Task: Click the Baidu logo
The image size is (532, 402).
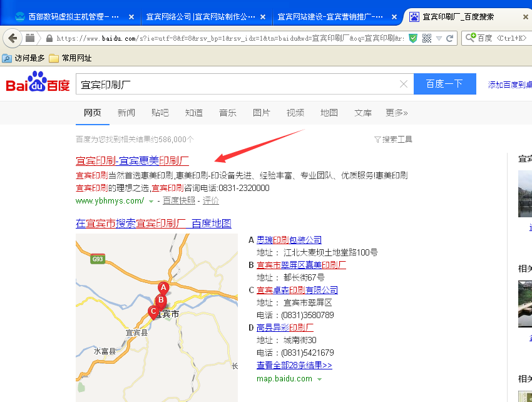Action: coord(38,82)
